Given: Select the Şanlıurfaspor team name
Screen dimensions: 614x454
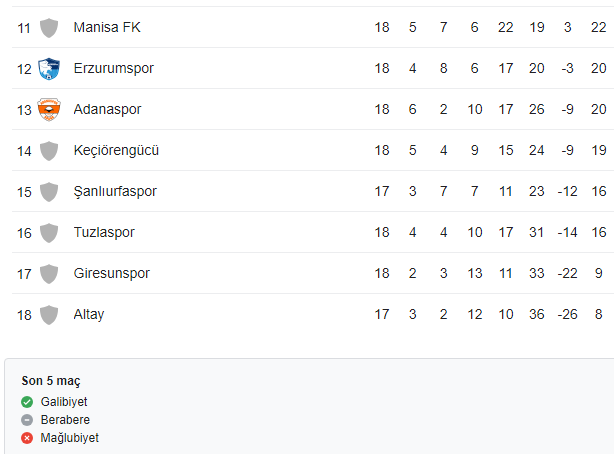Looking at the screenshot, I should pos(115,192).
